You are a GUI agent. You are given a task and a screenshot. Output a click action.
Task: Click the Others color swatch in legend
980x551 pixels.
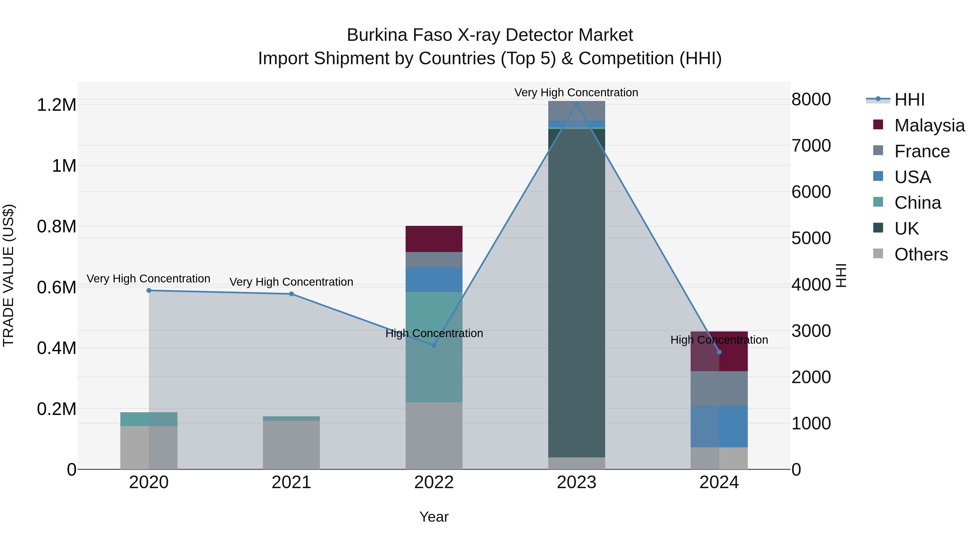pyautogui.click(x=878, y=253)
